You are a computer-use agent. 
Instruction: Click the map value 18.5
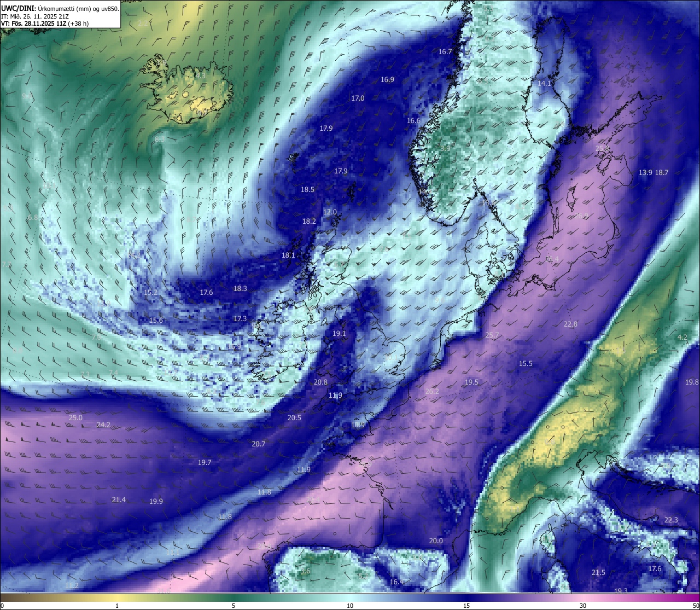[x=307, y=190]
